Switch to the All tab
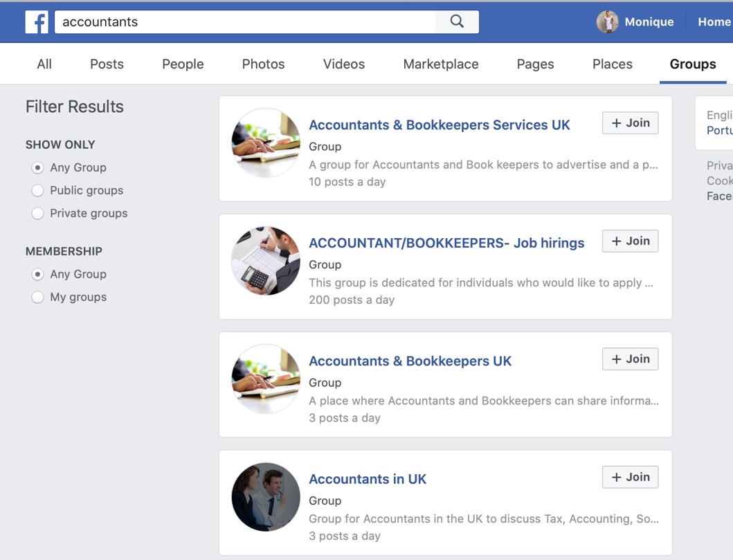 click(x=44, y=64)
